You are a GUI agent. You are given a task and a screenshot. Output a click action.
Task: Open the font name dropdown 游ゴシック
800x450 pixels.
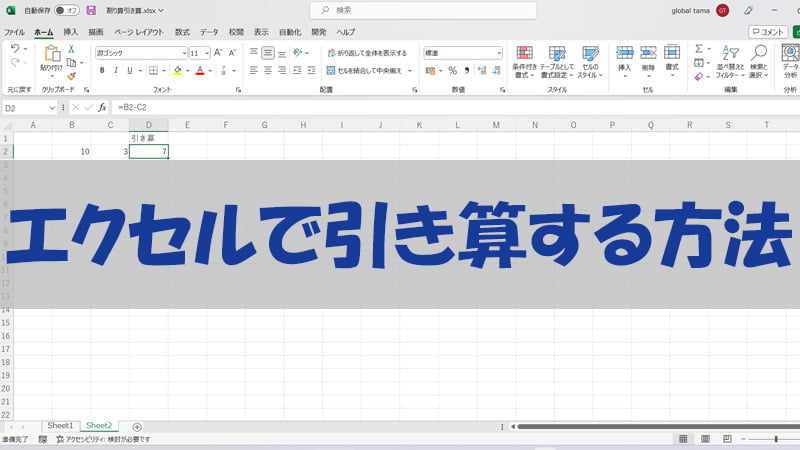pyautogui.click(x=141, y=53)
